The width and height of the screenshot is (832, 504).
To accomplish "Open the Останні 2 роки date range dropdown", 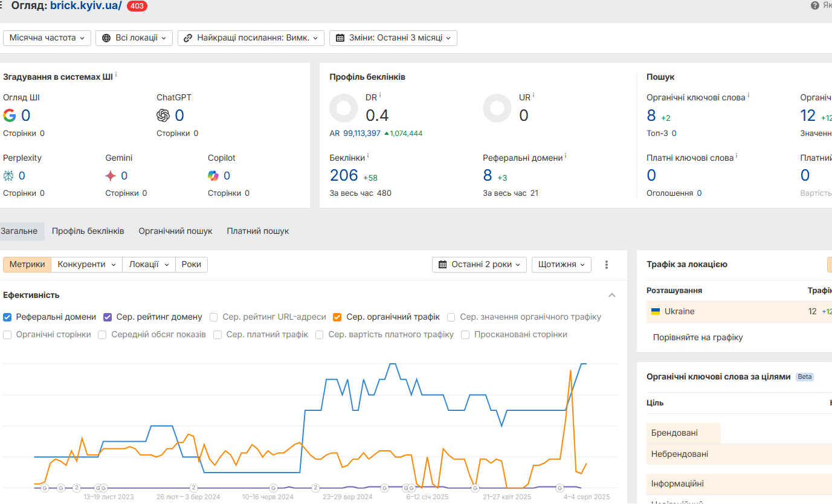I will click(x=479, y=264).
